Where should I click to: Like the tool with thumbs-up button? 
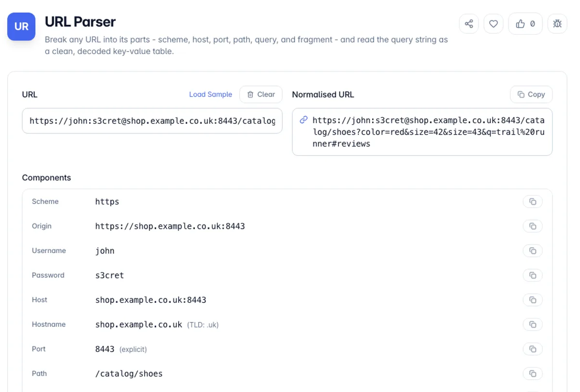(x=525, y=24)
